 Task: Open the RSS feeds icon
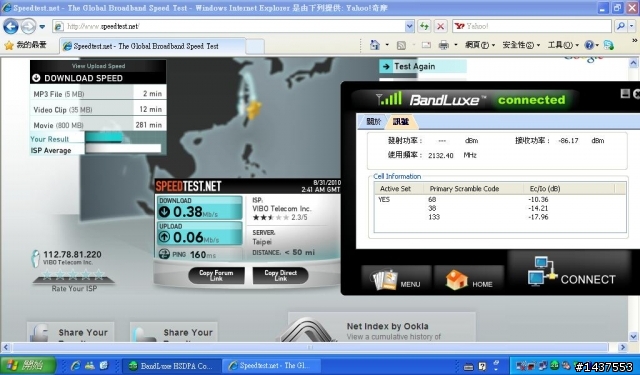point(401,45)
